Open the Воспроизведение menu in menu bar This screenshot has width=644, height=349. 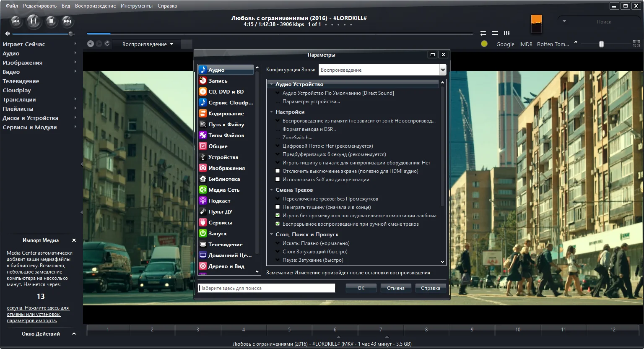pos(95,6)
